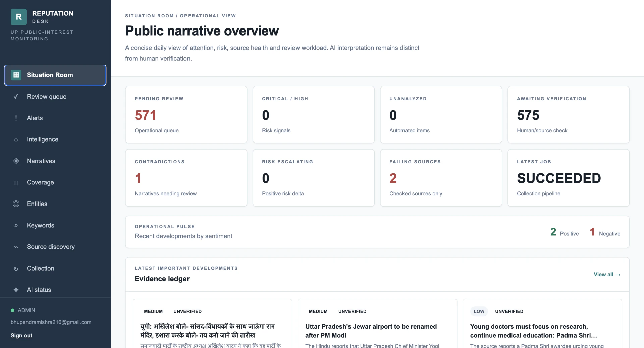The width and height of the screenshot is (644, 348).
Task: Navigate to Intelligence
Action: click(55, 139)
